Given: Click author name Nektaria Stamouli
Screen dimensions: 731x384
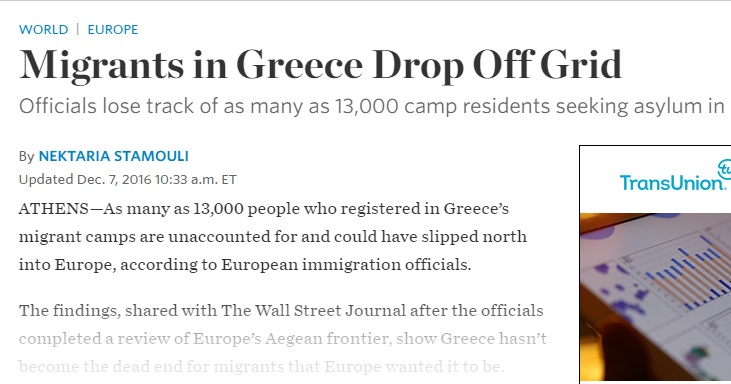Looking at the screenshot, I should [114, 156].
